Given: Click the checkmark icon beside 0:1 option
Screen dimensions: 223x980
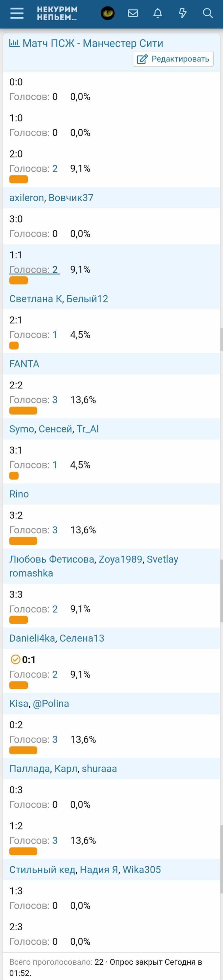Looking at the screenshot, I should tap(15, 659).
